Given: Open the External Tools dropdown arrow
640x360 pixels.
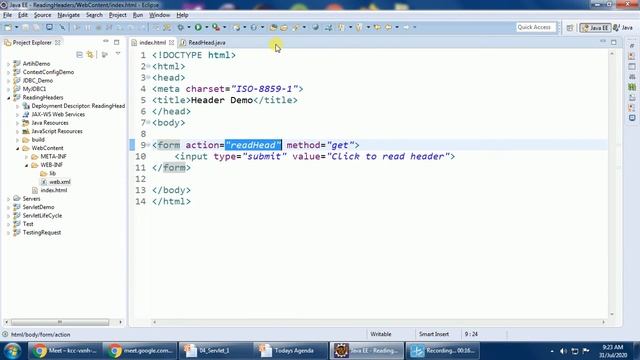Looking at the screenshot, I should (224, 27).
